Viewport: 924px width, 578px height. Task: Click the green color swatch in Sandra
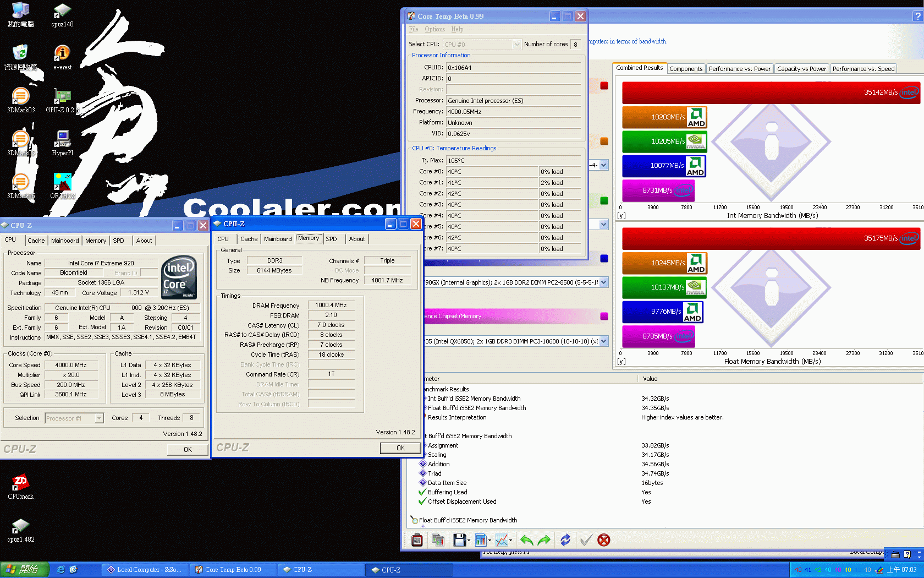(x=604, y=201)
